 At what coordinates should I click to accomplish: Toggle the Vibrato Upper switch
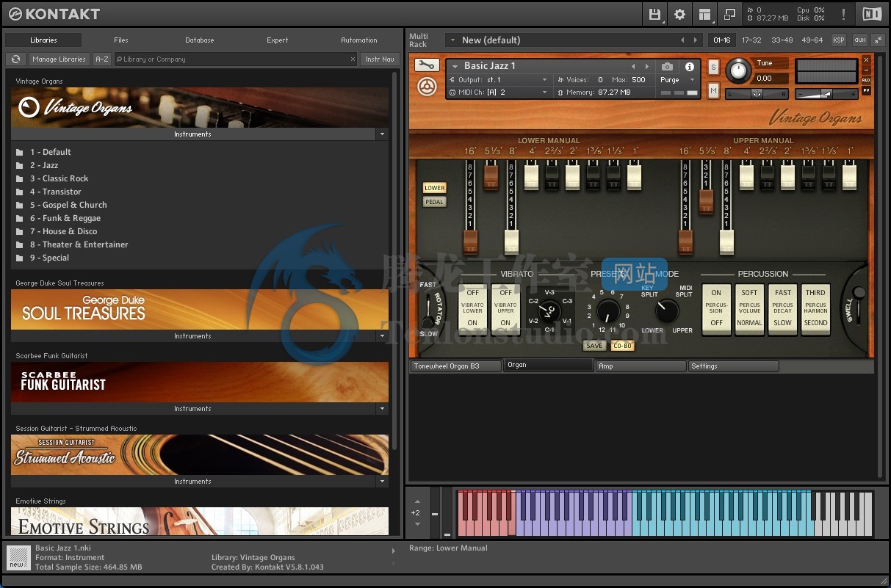pos(505,308)
